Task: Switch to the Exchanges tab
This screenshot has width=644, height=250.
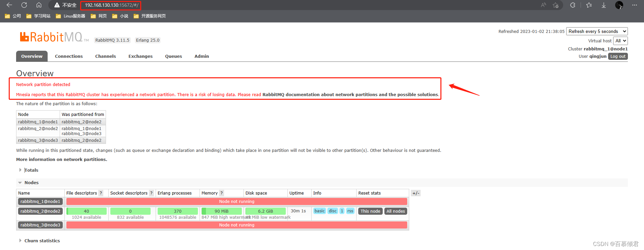Action: 141,56
